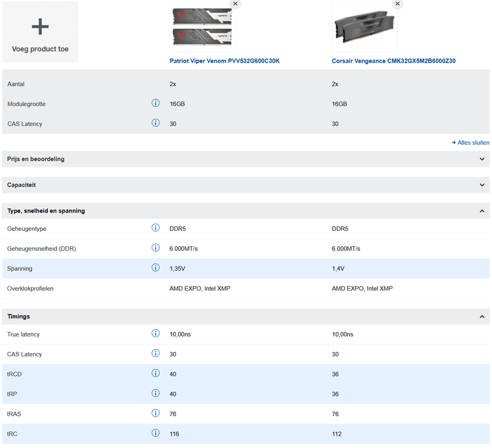Show True latency info tooltip

[x=156, y=334]
